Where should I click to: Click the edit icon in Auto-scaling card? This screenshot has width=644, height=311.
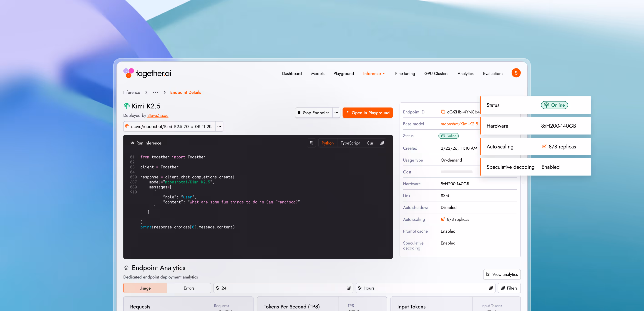coord(544,146)
